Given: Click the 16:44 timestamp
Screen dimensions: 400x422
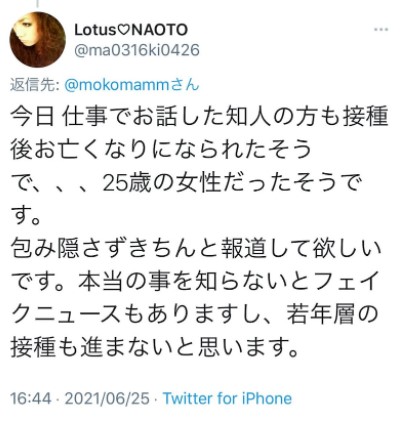Looking at the screenshot, I should (31, 399).
